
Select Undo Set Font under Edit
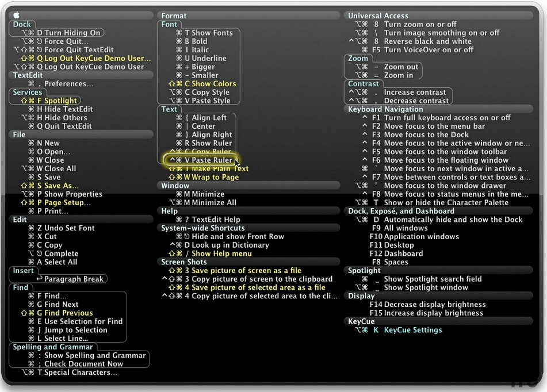click(x=61, y=228)
